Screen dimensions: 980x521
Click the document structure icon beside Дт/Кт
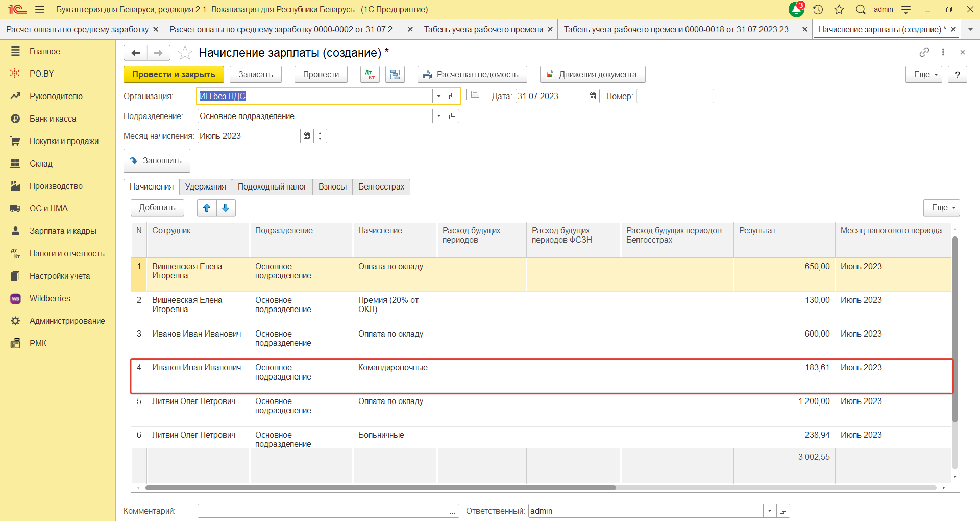pyautogui.click(x=395, y=75)
